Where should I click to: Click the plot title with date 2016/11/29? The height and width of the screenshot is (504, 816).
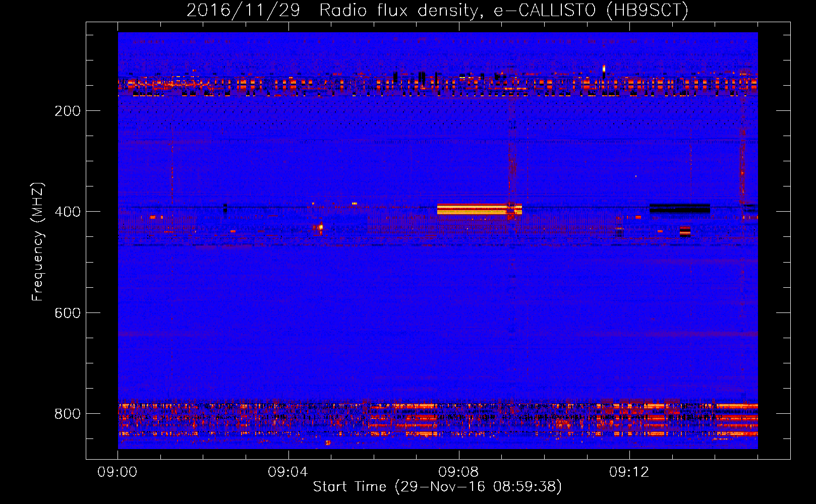[x=437, y=10]
